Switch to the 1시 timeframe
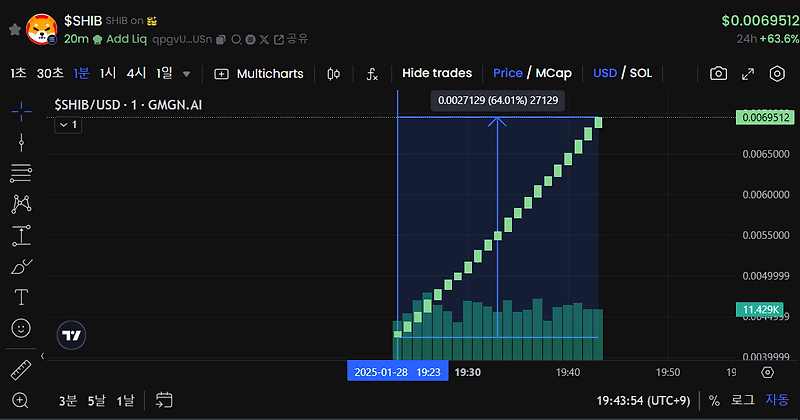Image resolution: width=800 pixels, height=420 pixels. 108,73
